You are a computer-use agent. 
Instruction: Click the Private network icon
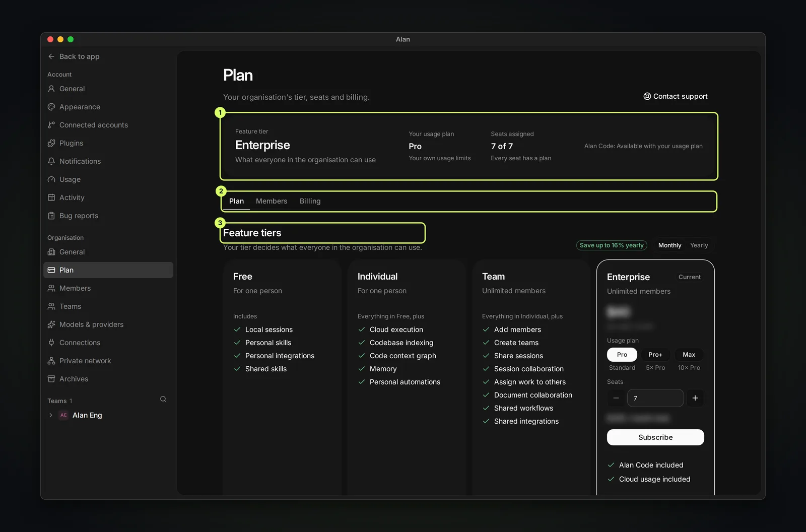click(51, 361)
